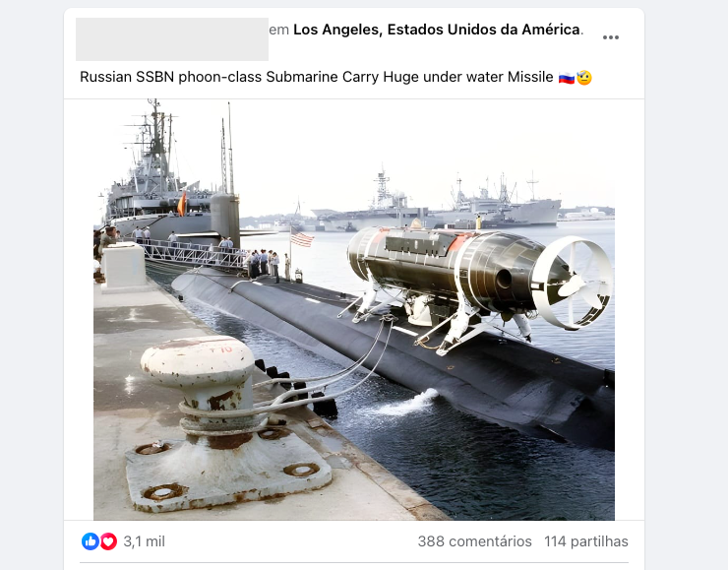Open the 388 comentários link
This screenshot has height=570, width=728.
(x=474, y=541)
